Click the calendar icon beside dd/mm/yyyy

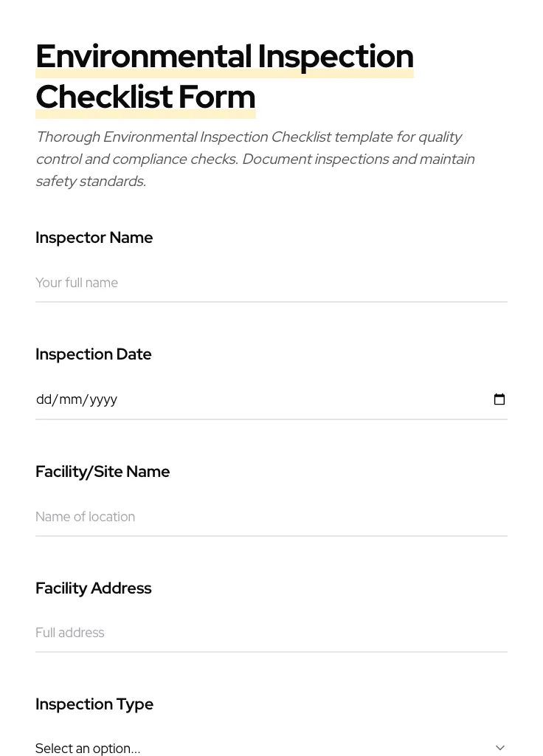coord(499,399)
